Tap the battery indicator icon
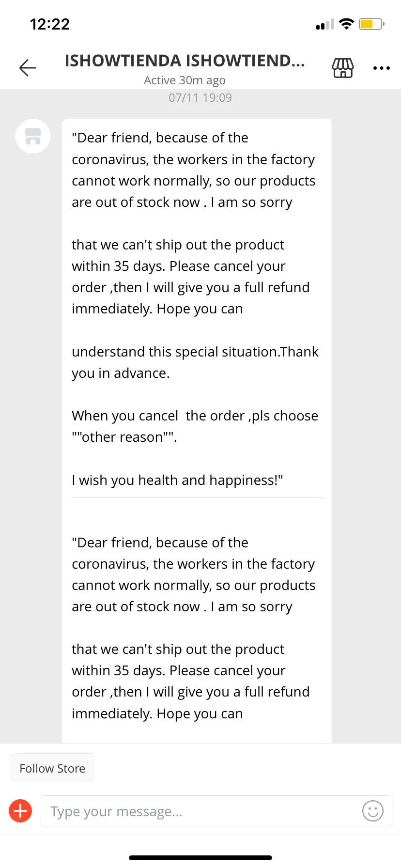 tap(371, 24)
